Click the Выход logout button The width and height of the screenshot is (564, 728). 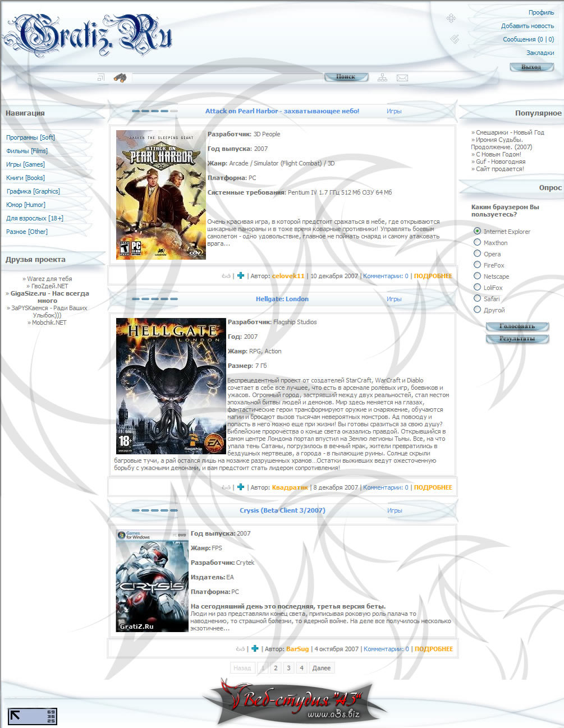531,67
